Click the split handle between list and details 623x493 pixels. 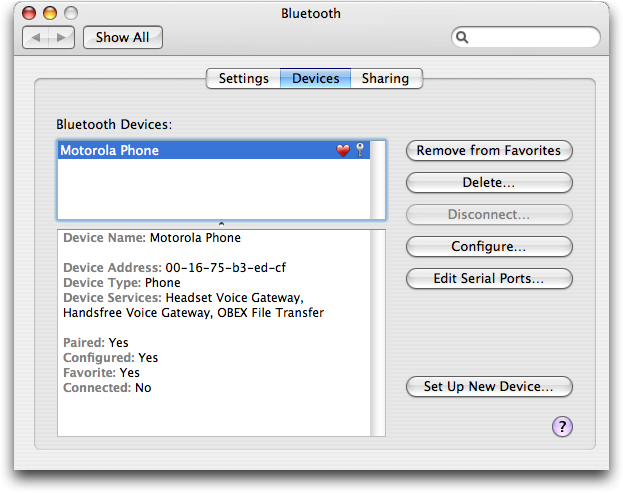(221, 224)
